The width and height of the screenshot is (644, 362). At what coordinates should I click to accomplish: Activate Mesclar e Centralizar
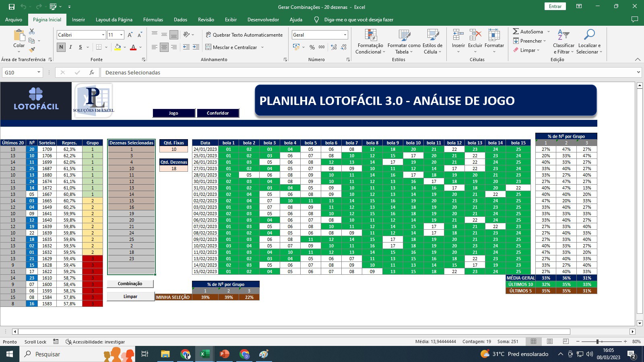(233, 47)
